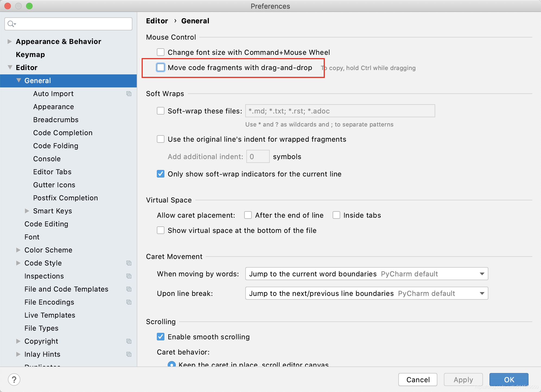Disable Enable smooth scrolling checkbox

pyautogui.click(x=161, y=337)
